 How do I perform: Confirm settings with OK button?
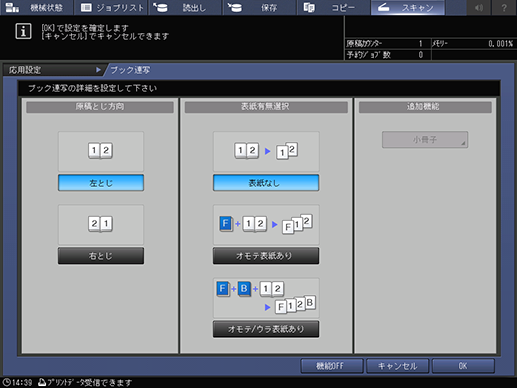tap(463, 366)
